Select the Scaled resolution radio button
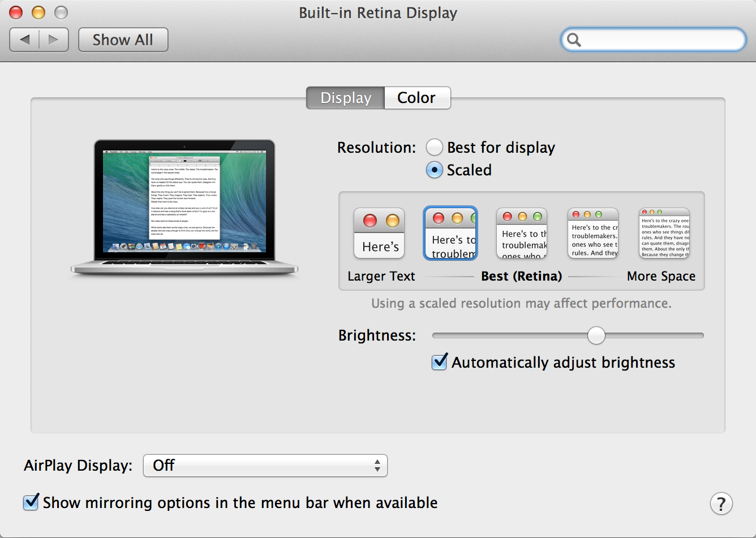 (x=434, y=170)
